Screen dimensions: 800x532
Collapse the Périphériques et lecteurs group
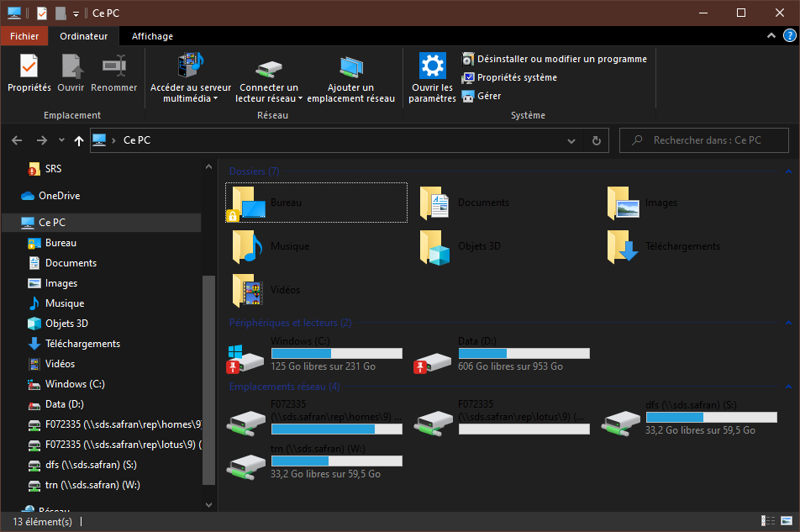pos(788,323)
